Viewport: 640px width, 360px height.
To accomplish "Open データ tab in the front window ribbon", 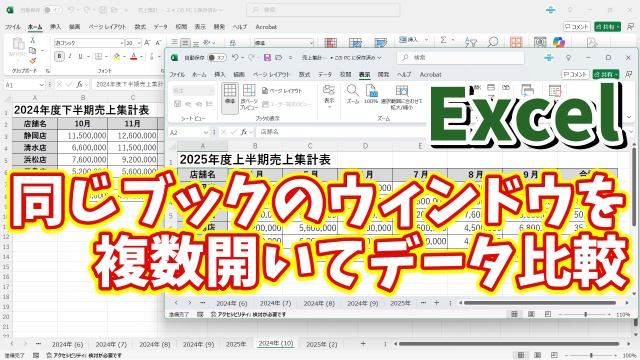I will point(325,75).
